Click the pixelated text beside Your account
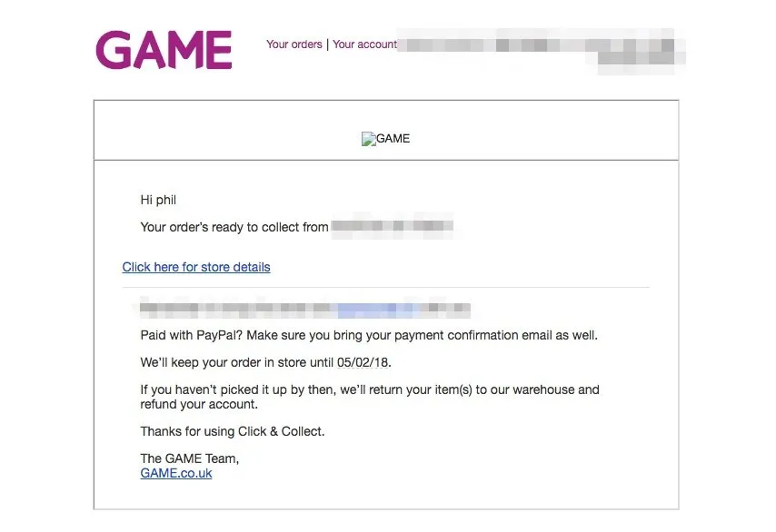The width and height of the screenshot is (776, 532). 542,51
